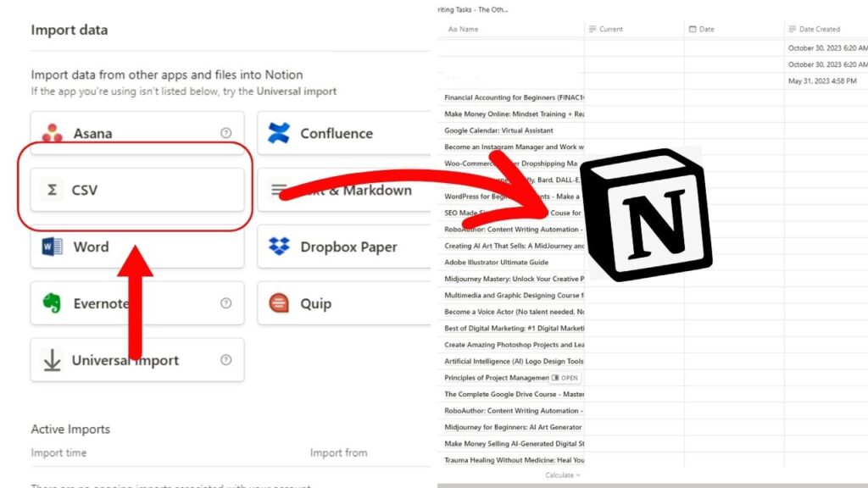Select row Multimedia and Graphic Designing Course
Screen dimensions: 868x488
[514, 296]
